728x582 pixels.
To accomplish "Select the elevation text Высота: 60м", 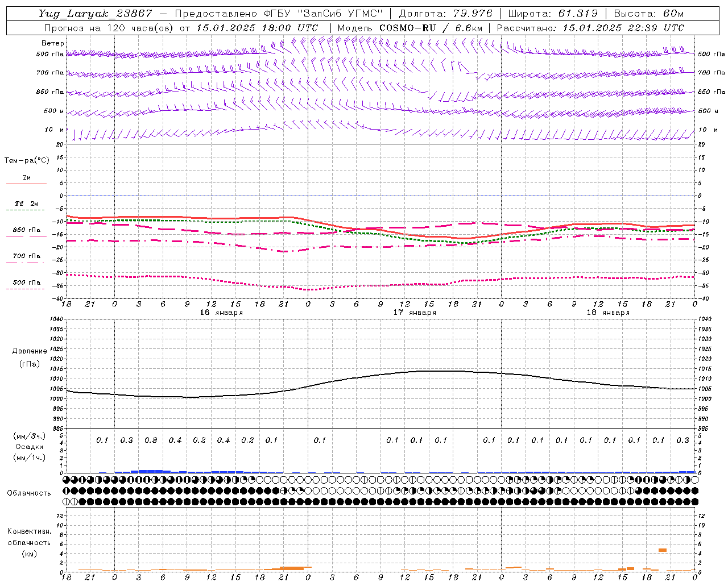I will 648,14.
